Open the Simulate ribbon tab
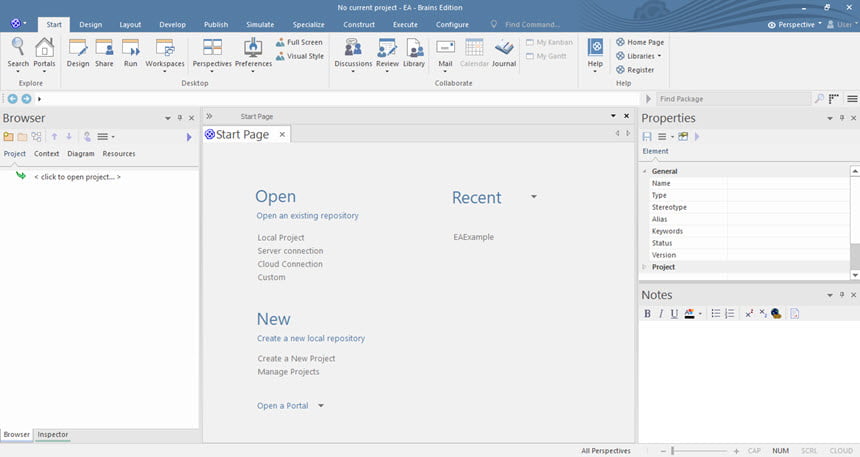Viewport: 860px width, 457px height. (x=260, y=25)
